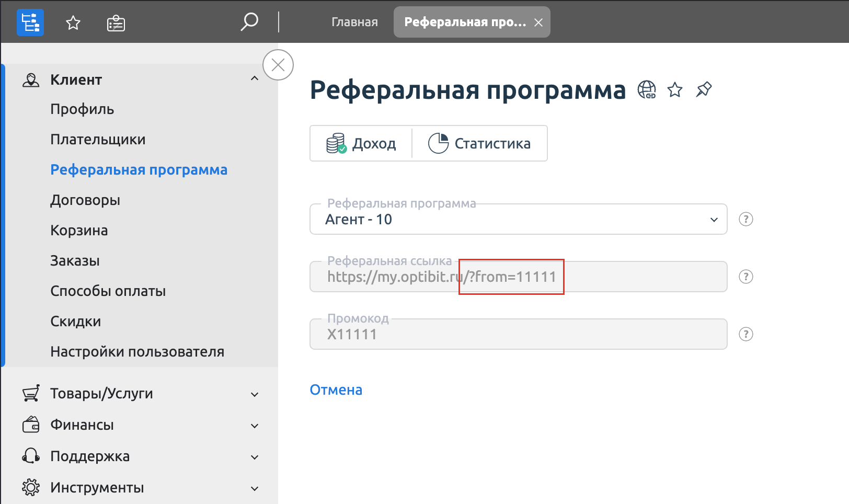The width and height of the screenshot is (849, 504).
Task: Expand the Инструменты section chevron
Action: point(255,488)
